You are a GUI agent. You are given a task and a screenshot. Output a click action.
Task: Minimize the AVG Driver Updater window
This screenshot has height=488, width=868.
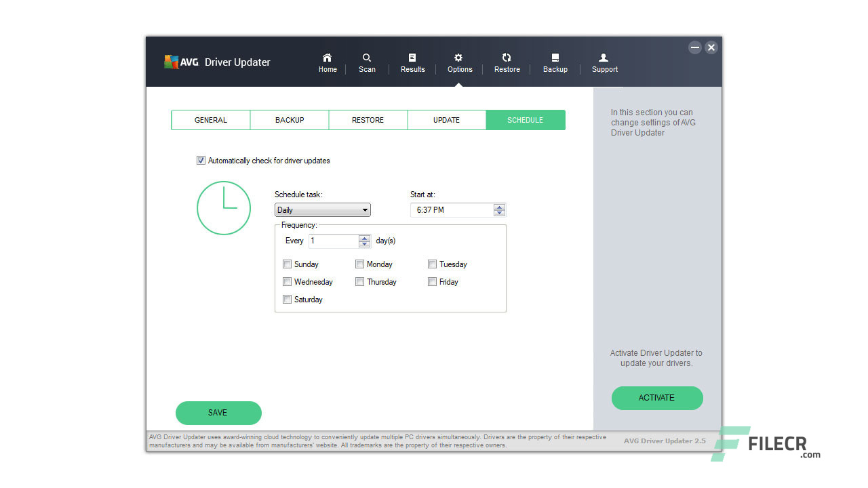pos(695,47)
